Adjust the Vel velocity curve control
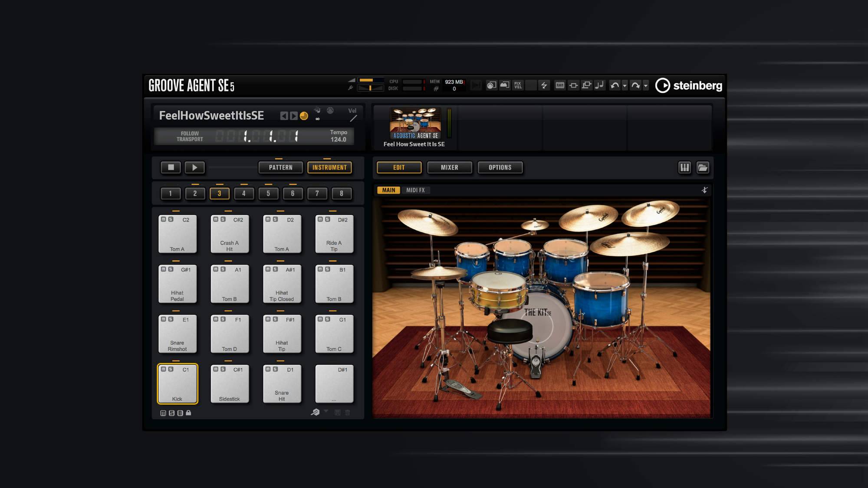The image size is (868, 488). (x=353, y=118)
